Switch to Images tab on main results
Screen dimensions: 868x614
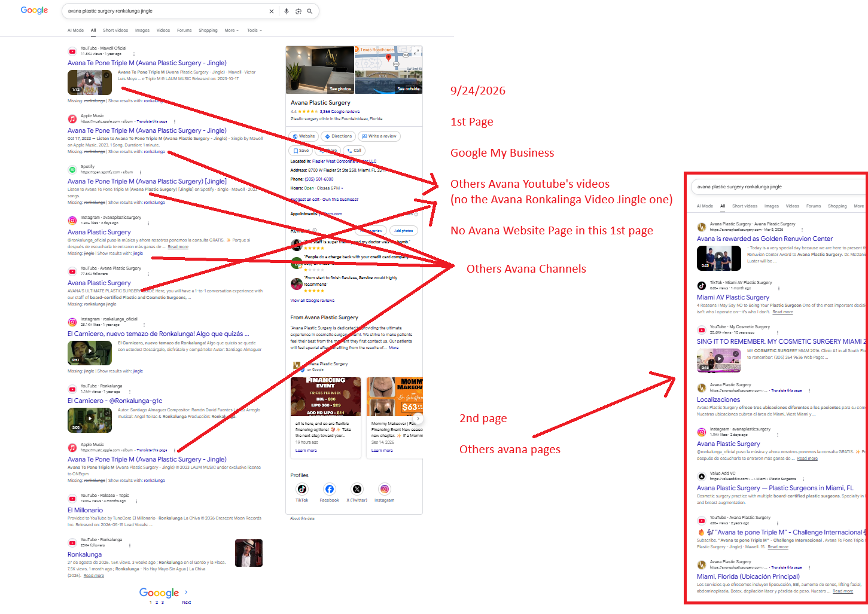point(142,30)
